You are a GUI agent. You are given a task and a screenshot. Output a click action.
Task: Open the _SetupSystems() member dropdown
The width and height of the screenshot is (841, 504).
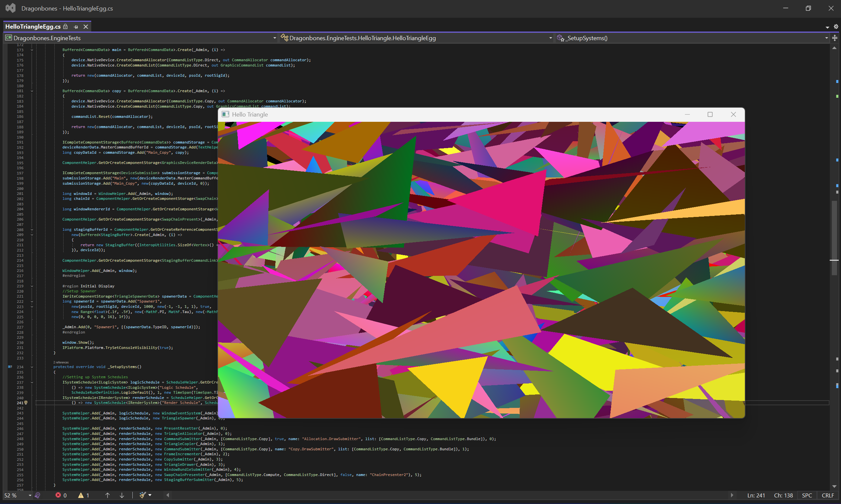(827, 38)
